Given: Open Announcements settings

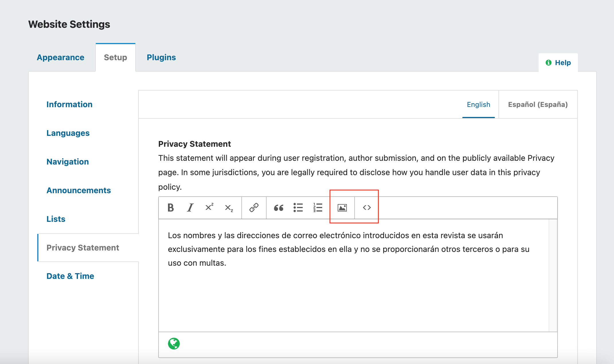Looking at the screenshot, I should 79,190.
